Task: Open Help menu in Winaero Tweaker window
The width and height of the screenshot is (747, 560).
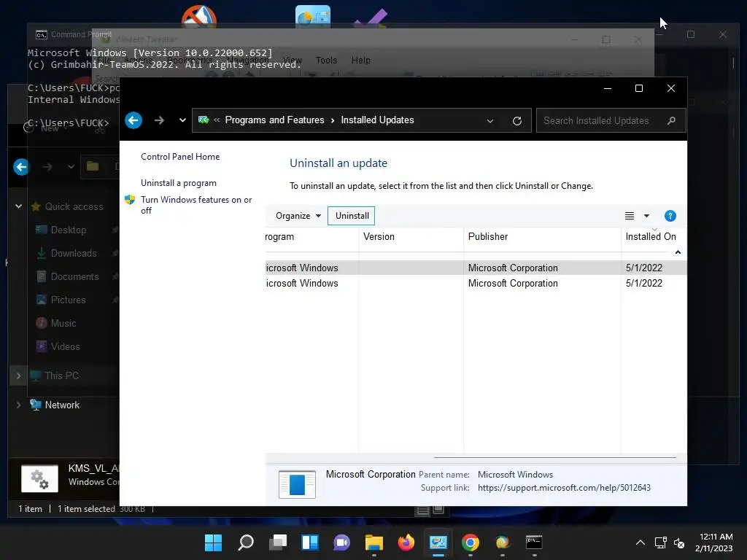Action: pyautogui.click(x=360, y=61)
